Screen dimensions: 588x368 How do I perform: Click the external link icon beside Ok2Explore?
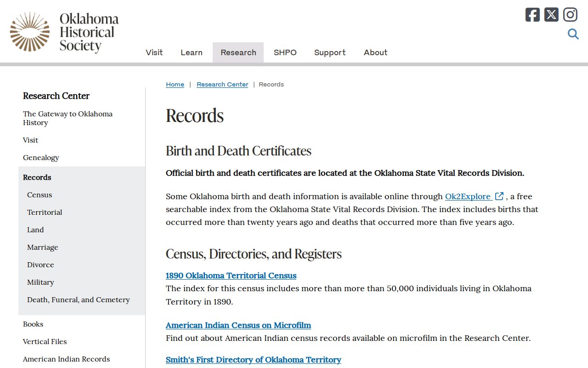tap(499, 196)
